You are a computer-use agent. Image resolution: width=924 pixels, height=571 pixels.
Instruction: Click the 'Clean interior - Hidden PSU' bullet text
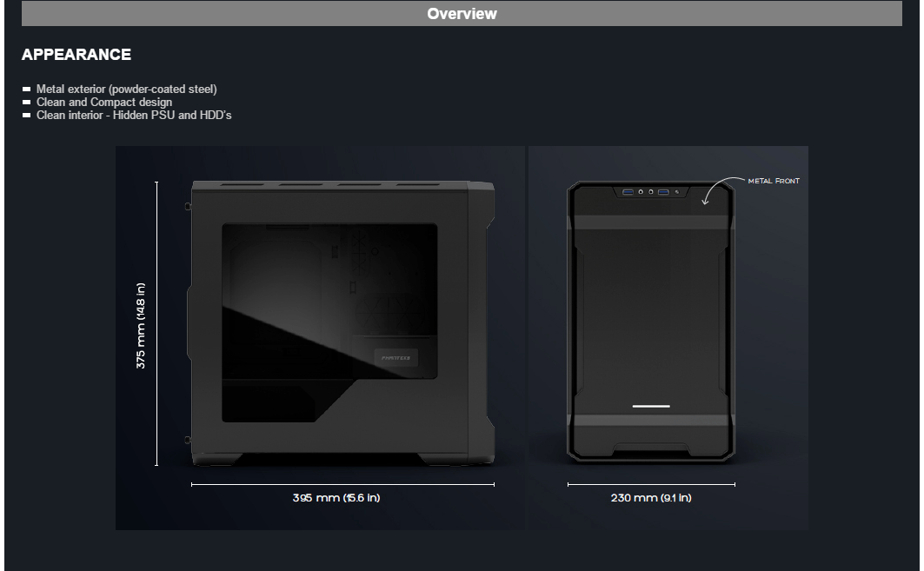pos(133,115)
